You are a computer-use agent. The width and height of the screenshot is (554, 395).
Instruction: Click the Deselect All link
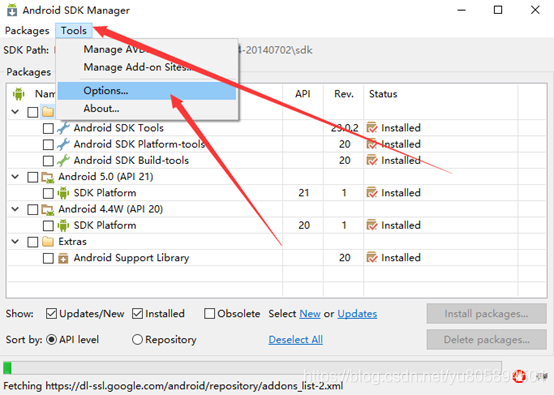point(295,340)
